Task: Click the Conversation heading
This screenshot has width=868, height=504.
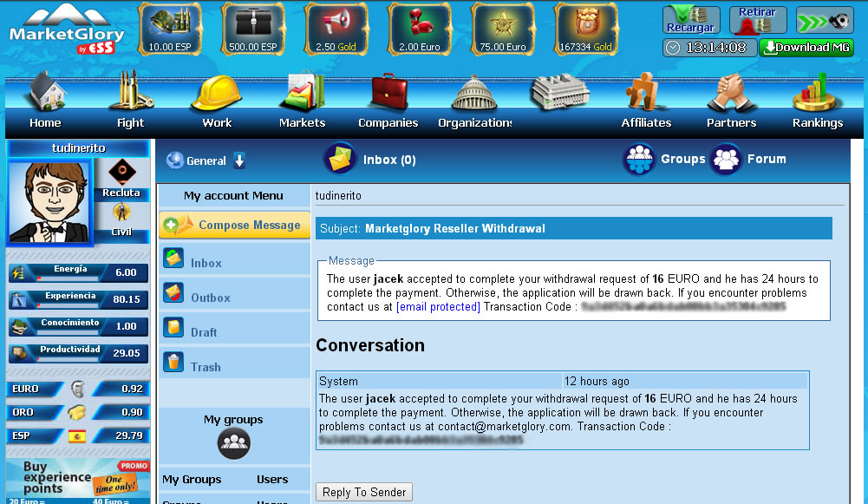Action: pyautogui.click(x=370, y=345)
